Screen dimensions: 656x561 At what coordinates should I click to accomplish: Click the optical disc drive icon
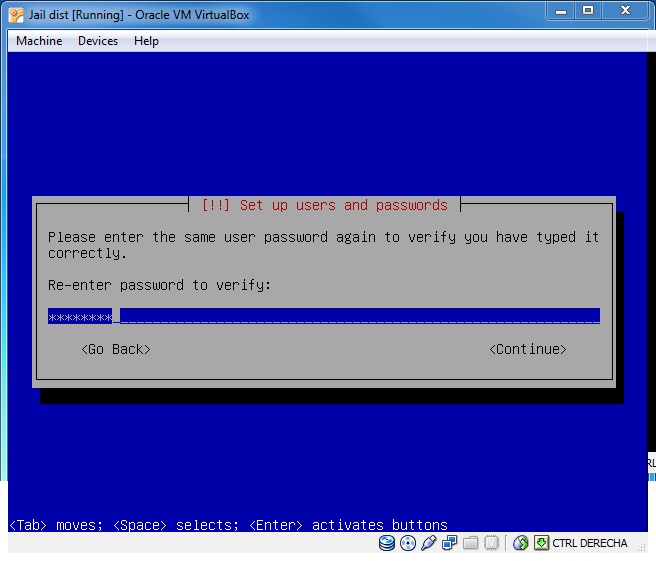(x=408, y=543)
